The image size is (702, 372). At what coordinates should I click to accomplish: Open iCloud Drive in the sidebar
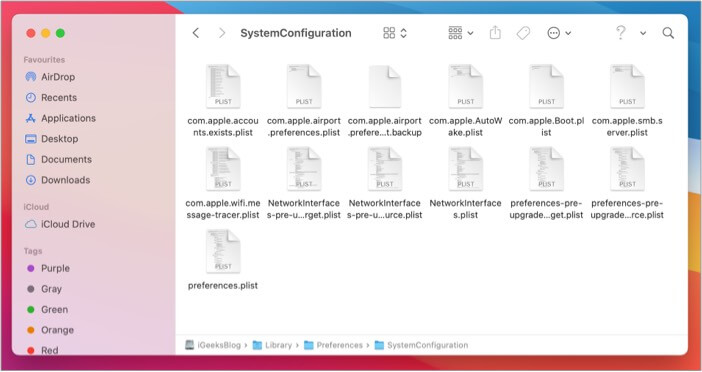point(60,224)
